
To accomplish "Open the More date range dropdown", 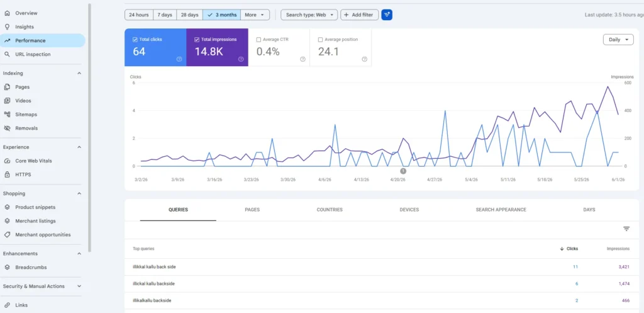I will [255, 15].
